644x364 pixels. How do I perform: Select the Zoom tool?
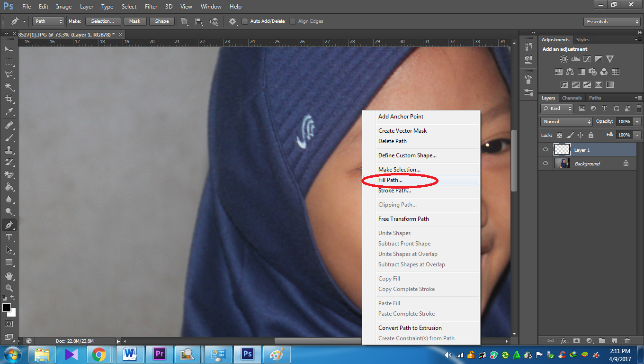point(9,288)
